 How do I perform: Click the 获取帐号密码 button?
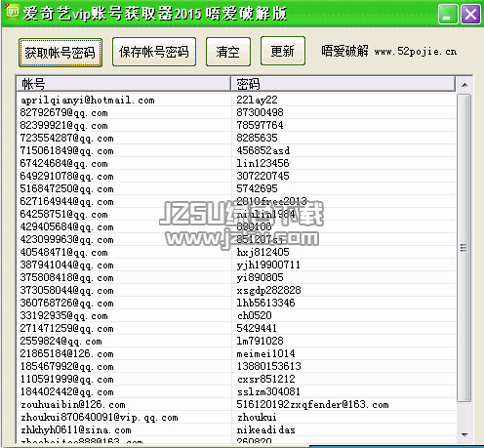coord(60,53)
